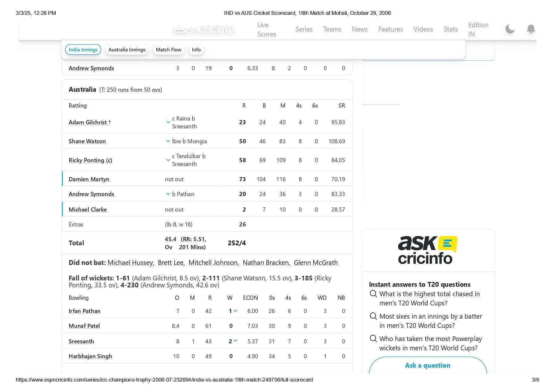
Task: Click search icon beside highest total chased question
Action: pos(373,294)
